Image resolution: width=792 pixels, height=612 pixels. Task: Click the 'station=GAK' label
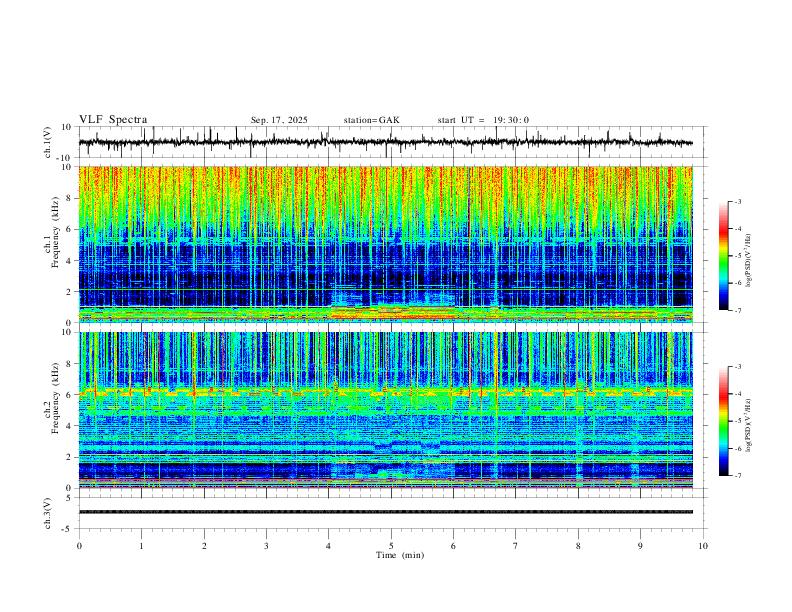371,120
